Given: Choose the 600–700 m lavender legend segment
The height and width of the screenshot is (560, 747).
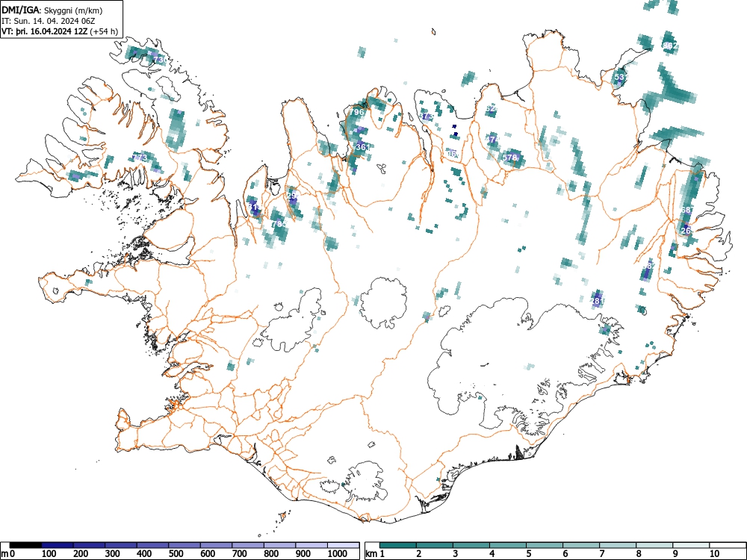Looking at the screenshot, I should [217, 545].
